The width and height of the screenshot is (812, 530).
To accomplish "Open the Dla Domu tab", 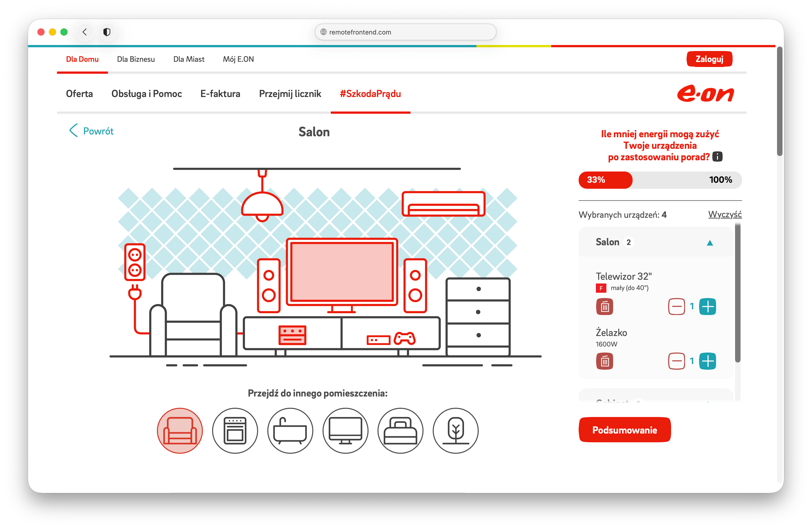I will 82,59.
